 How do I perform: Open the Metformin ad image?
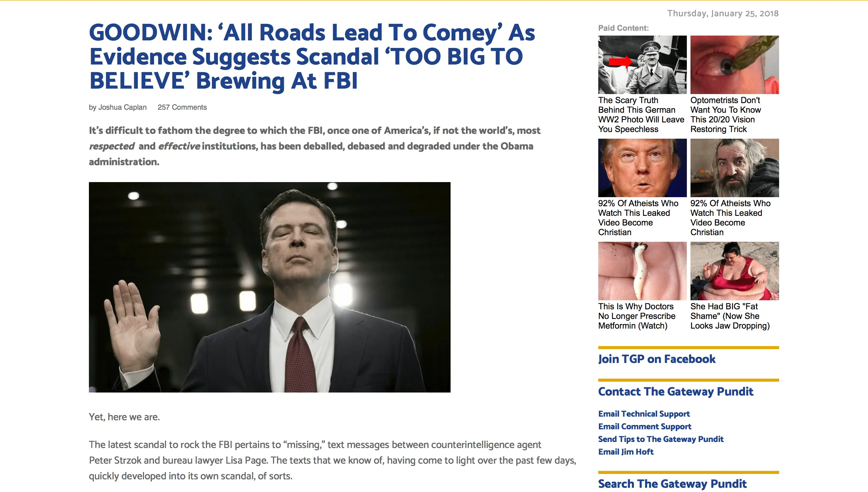(642, 271)
